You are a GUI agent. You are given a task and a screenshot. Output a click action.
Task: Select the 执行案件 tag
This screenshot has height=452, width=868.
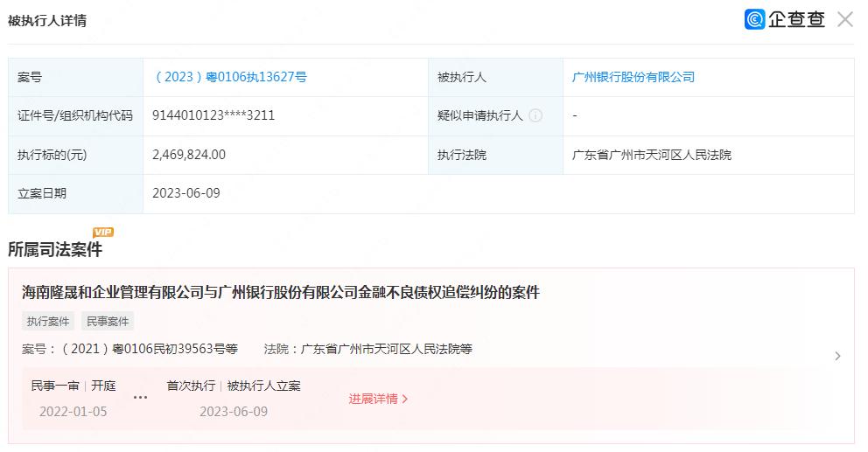[48, 322]
